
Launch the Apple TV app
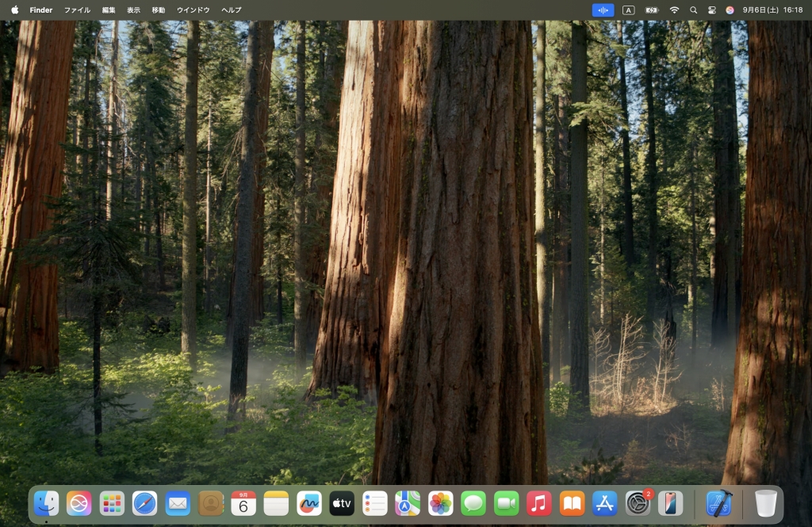click(342, 503)
